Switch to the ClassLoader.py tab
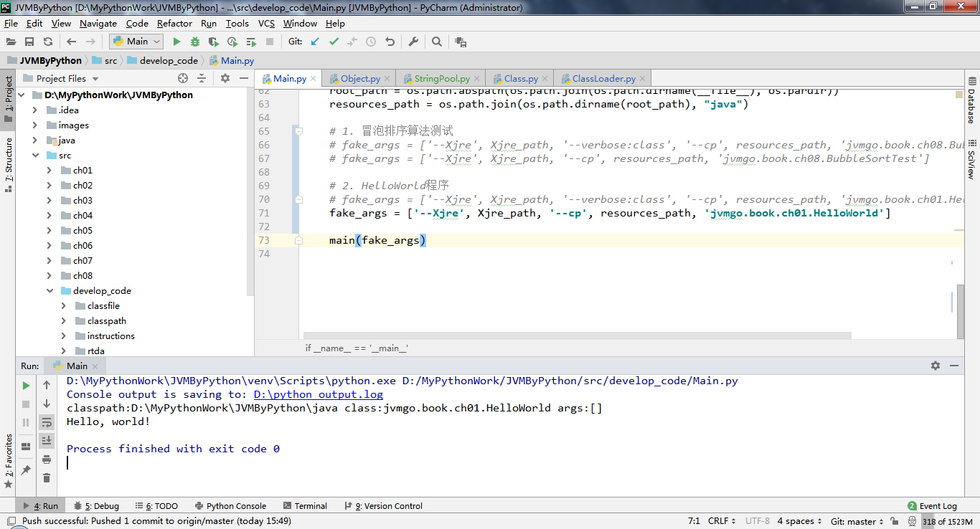The width and height of the screenshot is (980, 529). [603, 79]
